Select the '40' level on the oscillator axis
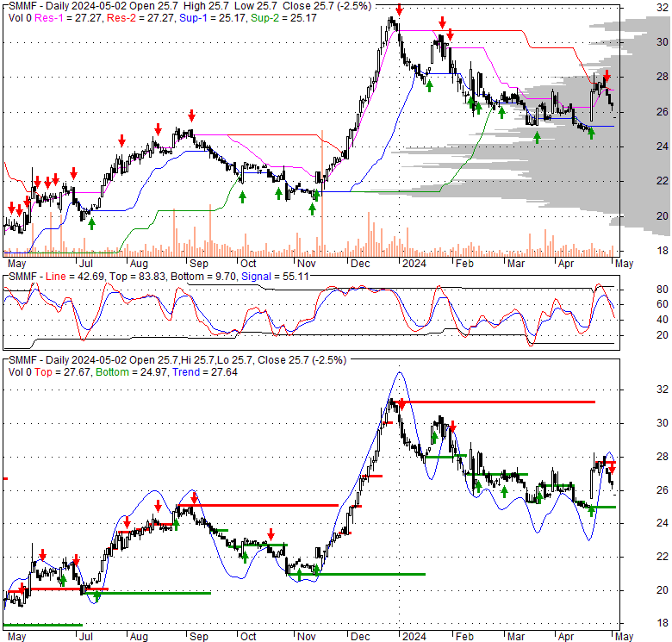This screenshot has width=672, height=642. point(663,320)
